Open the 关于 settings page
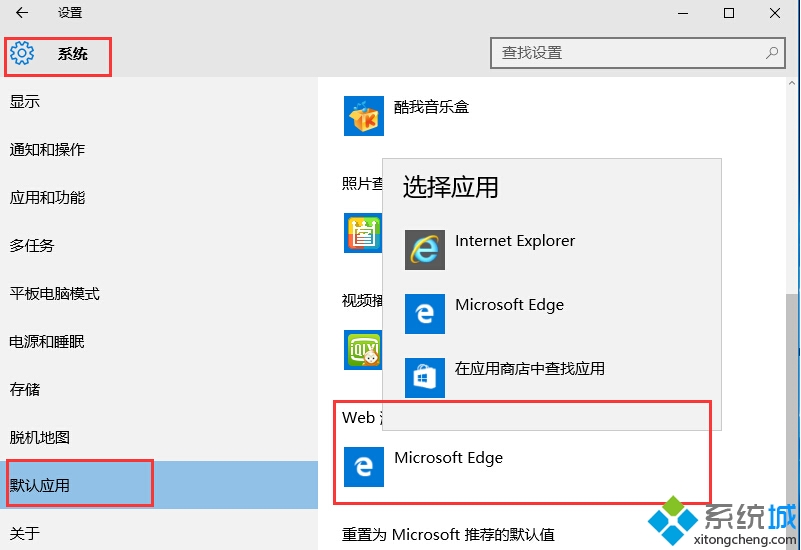The height and width of the screenshot is (550, 801). click(159, 533)
